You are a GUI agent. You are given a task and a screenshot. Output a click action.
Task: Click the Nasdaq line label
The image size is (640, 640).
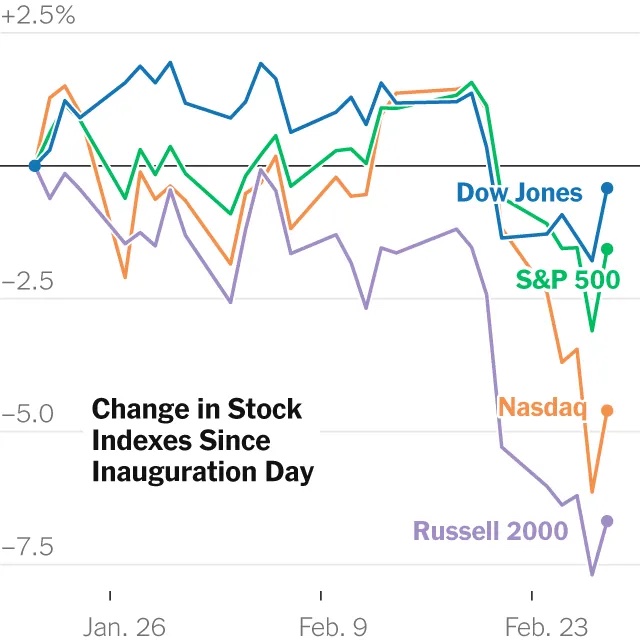click(x=542, y=407)
